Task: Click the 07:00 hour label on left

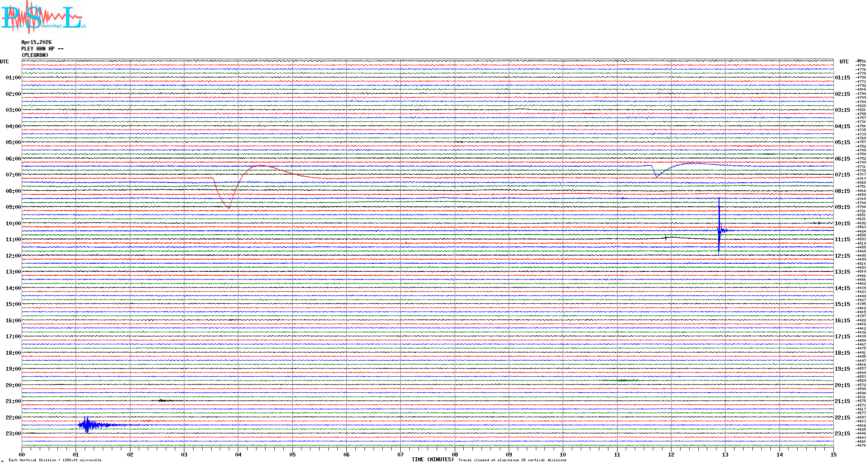Action: coord(13,175)
